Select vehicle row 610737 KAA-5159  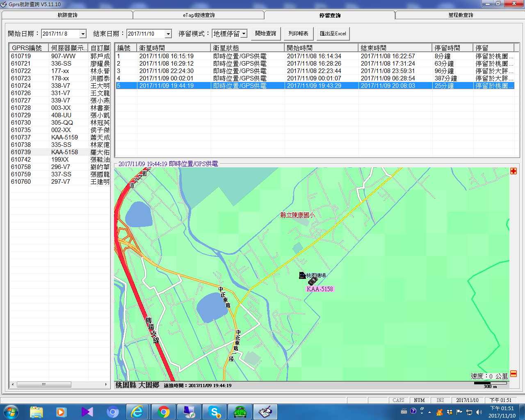[60, 137]
